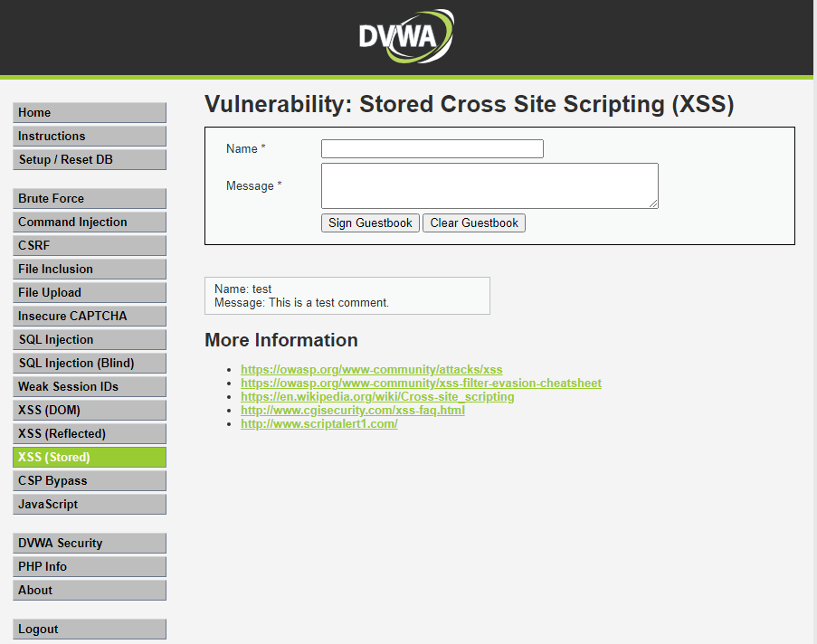Open the Wikipedia Cross-site_scripting link
Image resolution: width=817 pixels, height=644 pixels.
coord(377,396)
